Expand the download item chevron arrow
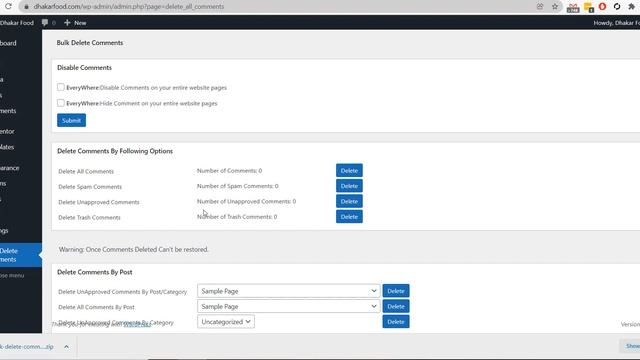Viewport: 640px width, 360px height. pos(67,347)
